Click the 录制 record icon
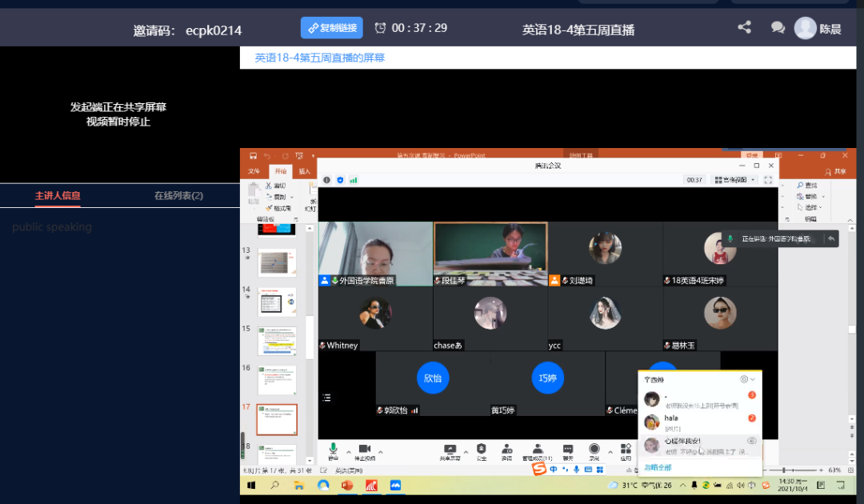This screenshot has width=864, height=504. coord(594,450)
